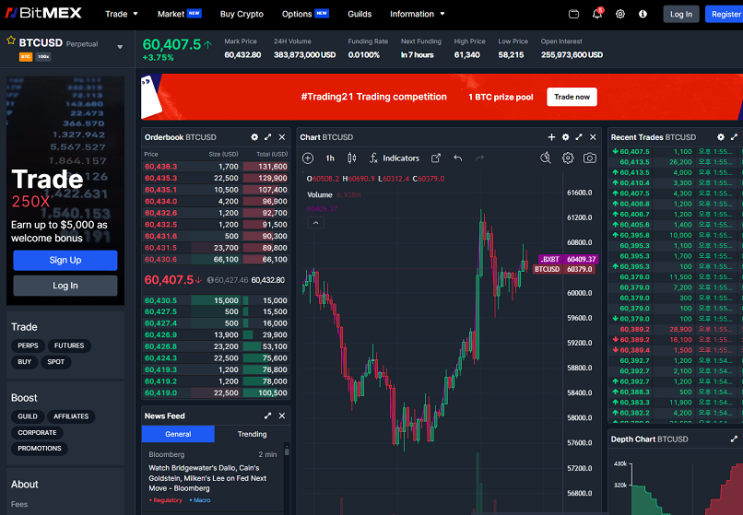Click the top bar Log In button

pos(681,14)
